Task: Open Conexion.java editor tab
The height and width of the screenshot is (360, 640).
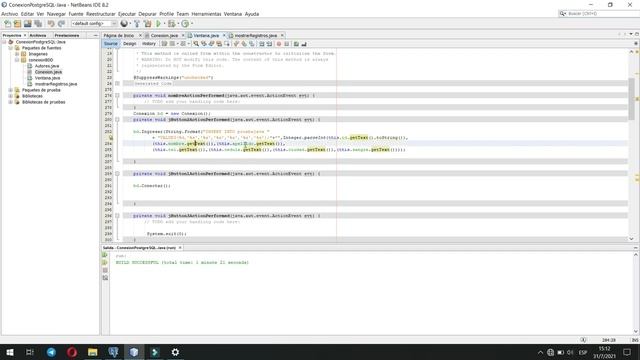Action: [164, 36]
